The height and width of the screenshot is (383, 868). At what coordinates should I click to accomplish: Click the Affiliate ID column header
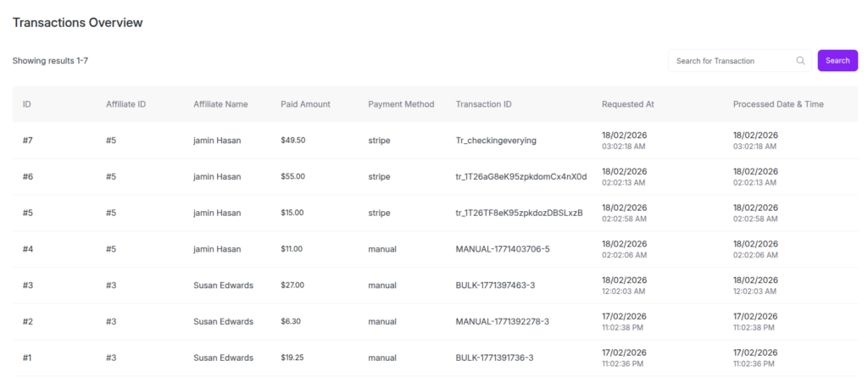point(125,104)
